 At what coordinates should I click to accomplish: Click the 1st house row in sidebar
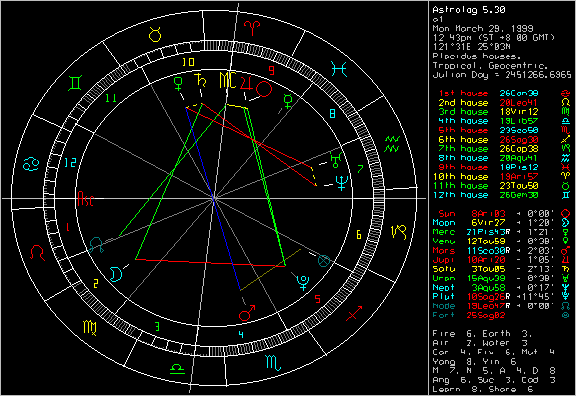504,93
